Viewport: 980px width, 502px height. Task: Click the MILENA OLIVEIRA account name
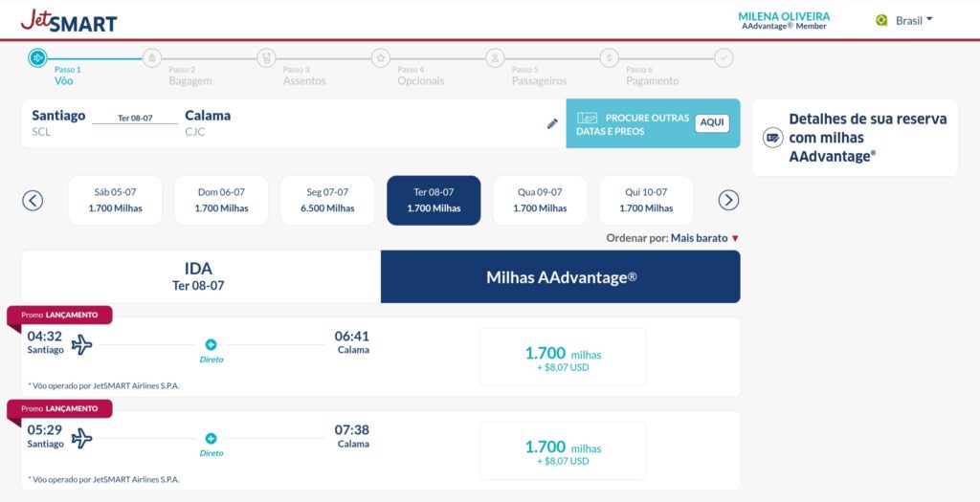click(784, 16)
